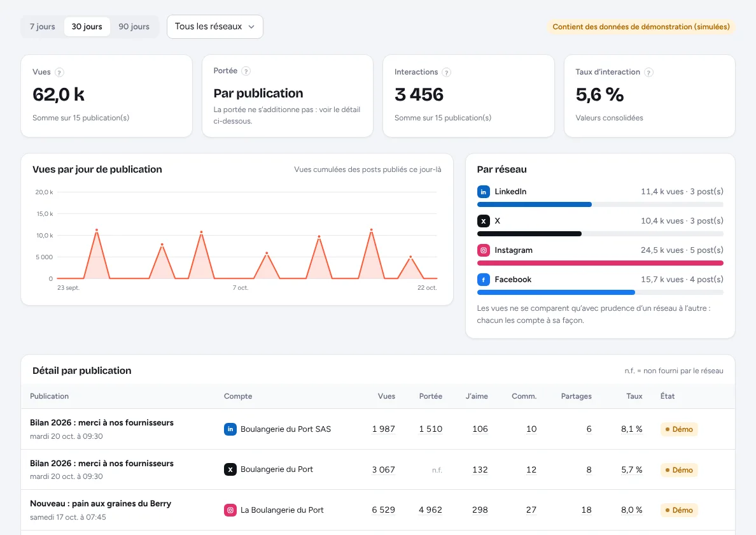
Task: Select the 30 jours period tab
Action: [x=87, y=27]
